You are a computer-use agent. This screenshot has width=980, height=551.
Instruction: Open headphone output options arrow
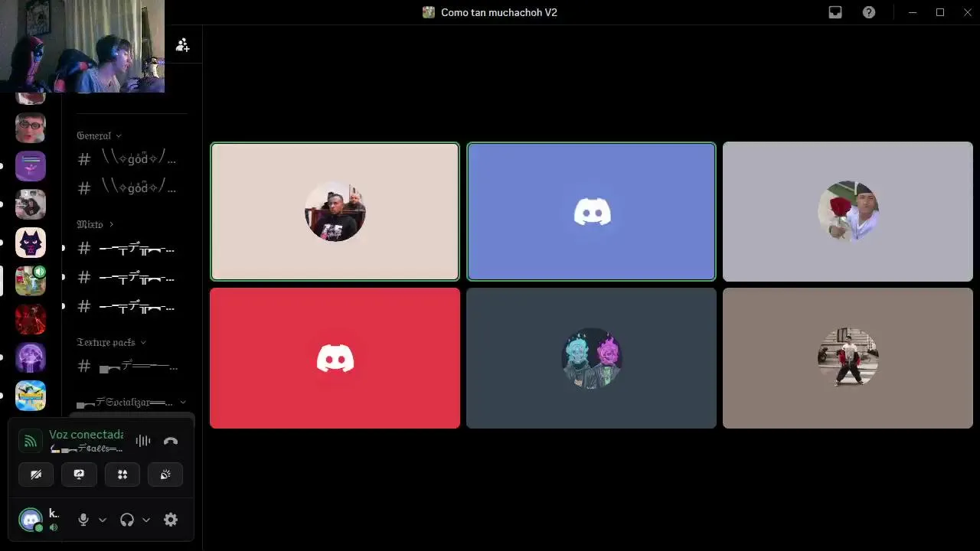click(146, 520)
